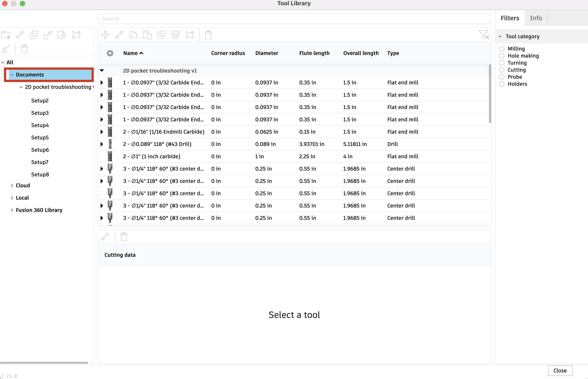This screenshot has height=379, width=588.
Task: Switch to the Info tab
Action: pos(536,18)
